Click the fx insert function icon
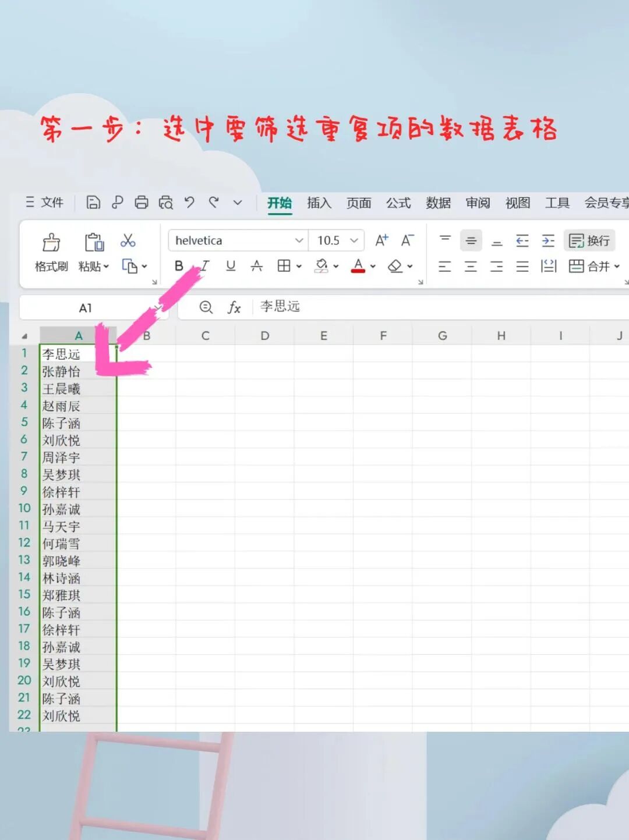Image resolution: width=629 pixels, height=840 pixels. [x=234, y=307]
